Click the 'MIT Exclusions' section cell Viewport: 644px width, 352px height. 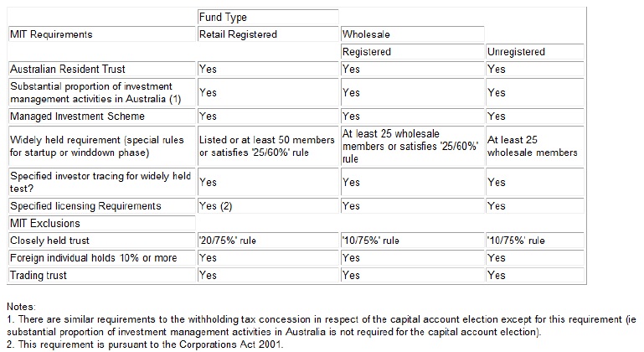(102, 223)
